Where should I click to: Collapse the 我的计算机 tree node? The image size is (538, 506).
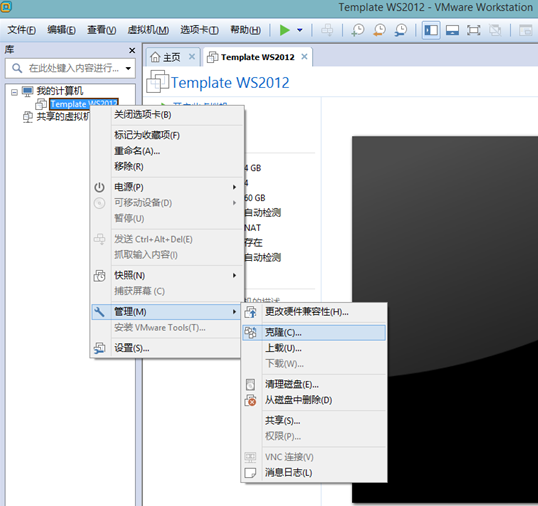14,92
